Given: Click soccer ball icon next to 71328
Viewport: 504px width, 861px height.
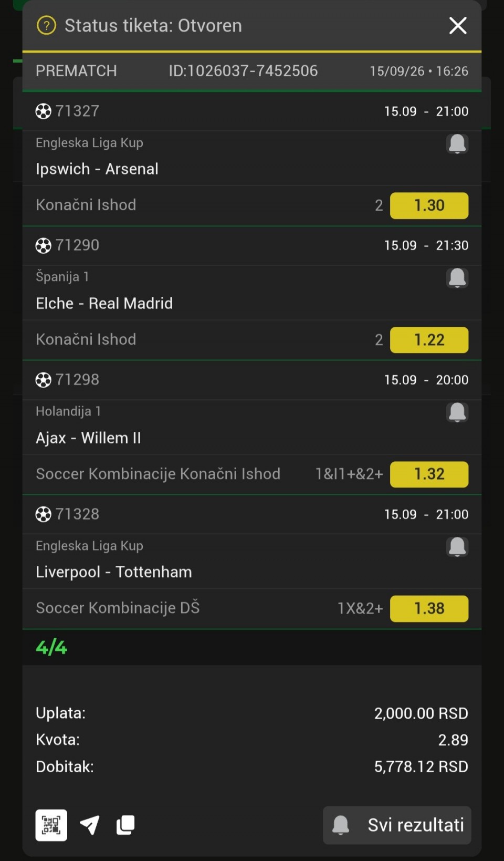Looking at the screenshot, I should (43, 514).
